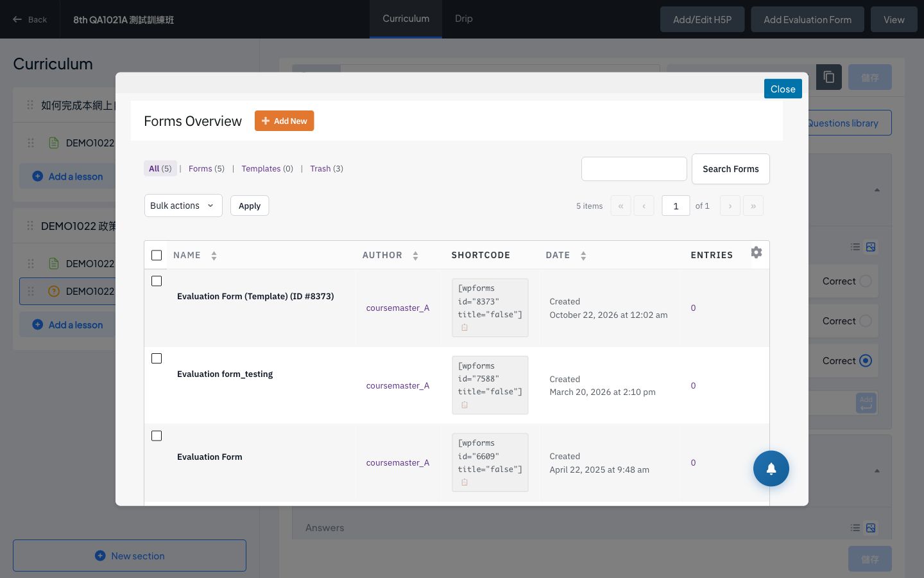Collapse the lower panel arrow above Answers

click(877, 471)
